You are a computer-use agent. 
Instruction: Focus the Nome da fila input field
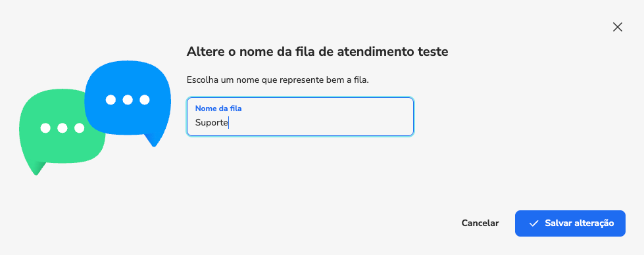(300, 116)
